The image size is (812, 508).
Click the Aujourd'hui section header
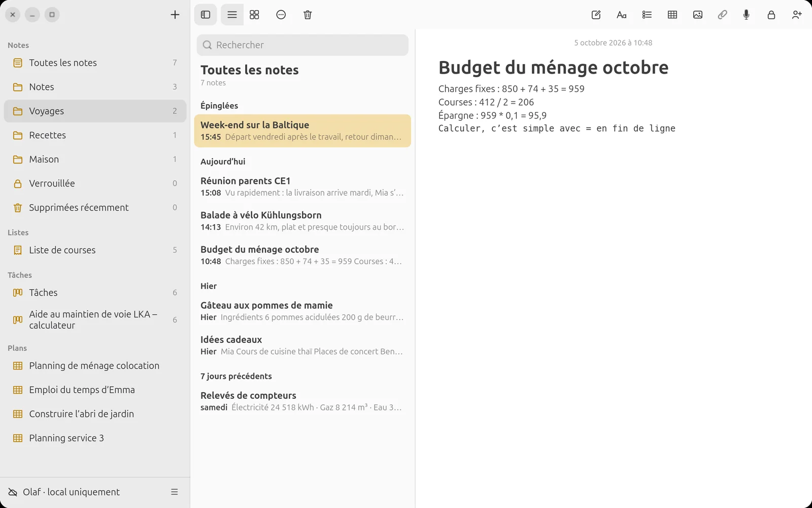[x=223, y=162]
